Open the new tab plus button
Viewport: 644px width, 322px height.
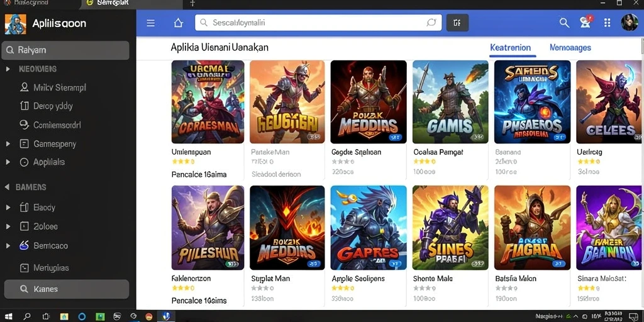(192, 3)
